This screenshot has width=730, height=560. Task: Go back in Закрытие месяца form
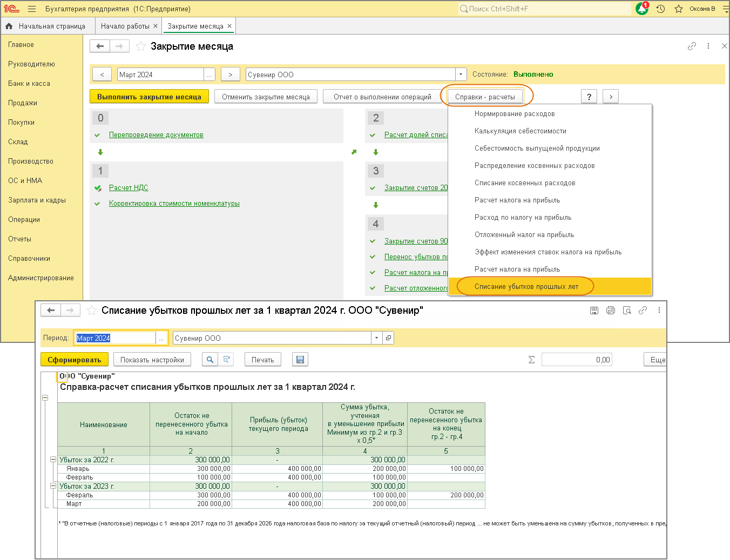click(100, 46)
